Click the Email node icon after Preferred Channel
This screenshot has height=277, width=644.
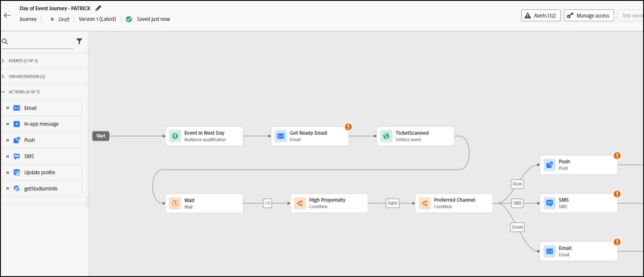(550, 251)
